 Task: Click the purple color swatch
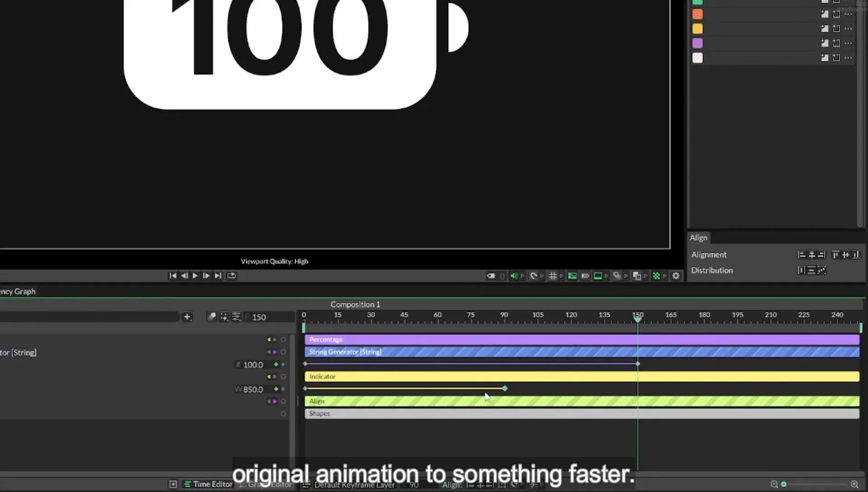coord(698,43)
